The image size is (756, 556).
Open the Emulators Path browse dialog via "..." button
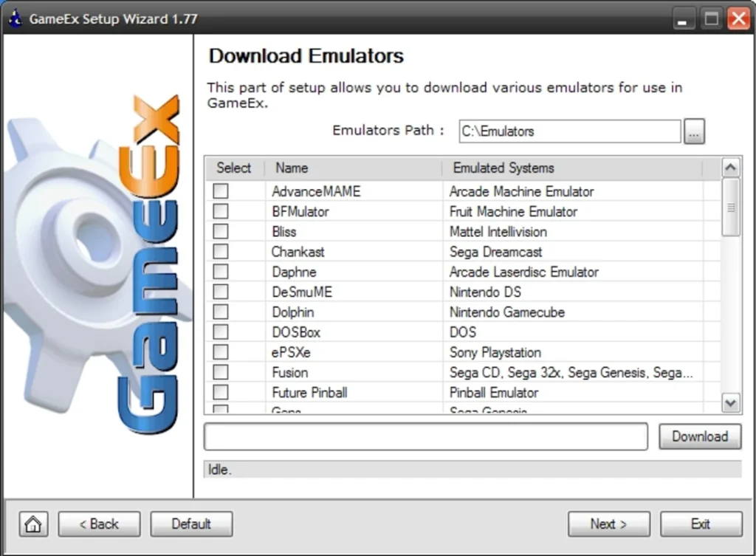click(693, 131)
